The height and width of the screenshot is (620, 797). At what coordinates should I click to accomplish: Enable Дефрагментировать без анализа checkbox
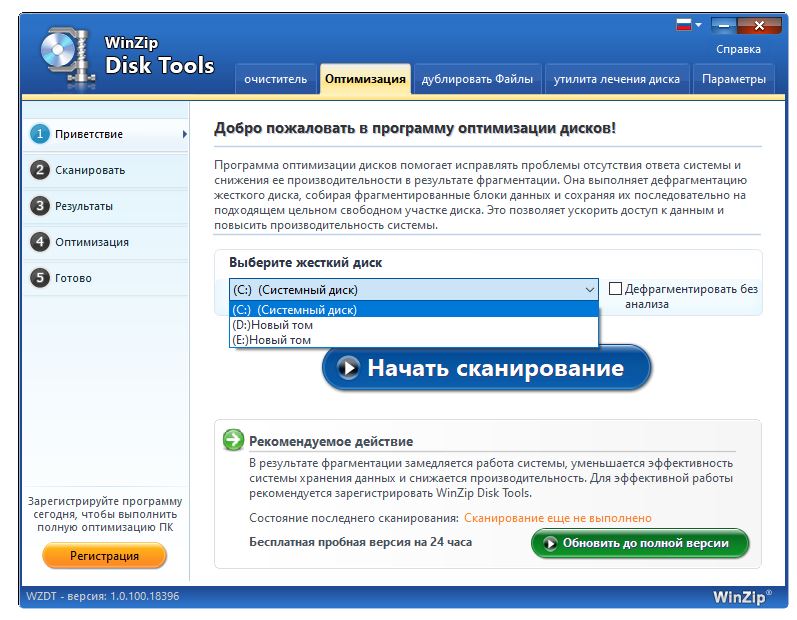click(615, 289)
